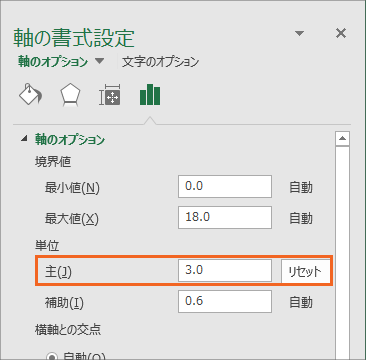Viewport: 366px width, 360px height.
Task: Open the task pane options dropdown arrow
Action: pos(300,33)
